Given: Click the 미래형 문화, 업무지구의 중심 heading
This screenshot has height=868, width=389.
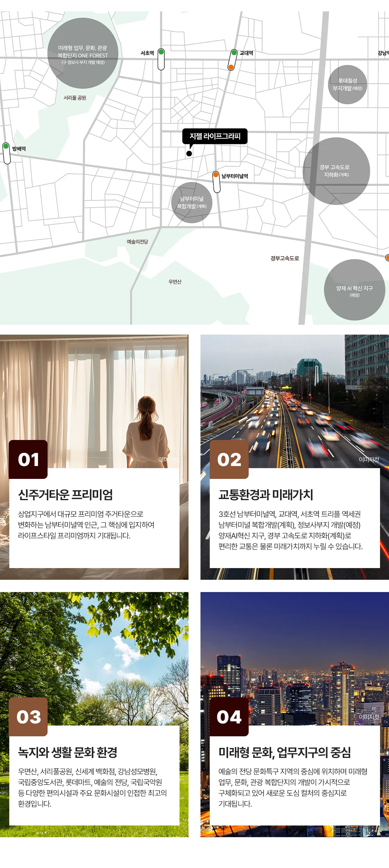Looking at the screenshot, I should click(x=285, y=752).
